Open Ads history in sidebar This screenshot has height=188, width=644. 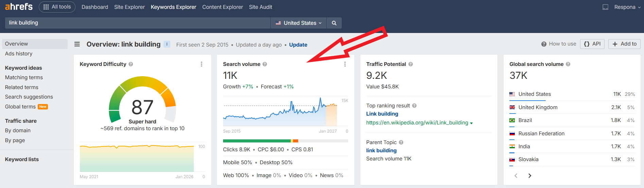pos(19,54)
